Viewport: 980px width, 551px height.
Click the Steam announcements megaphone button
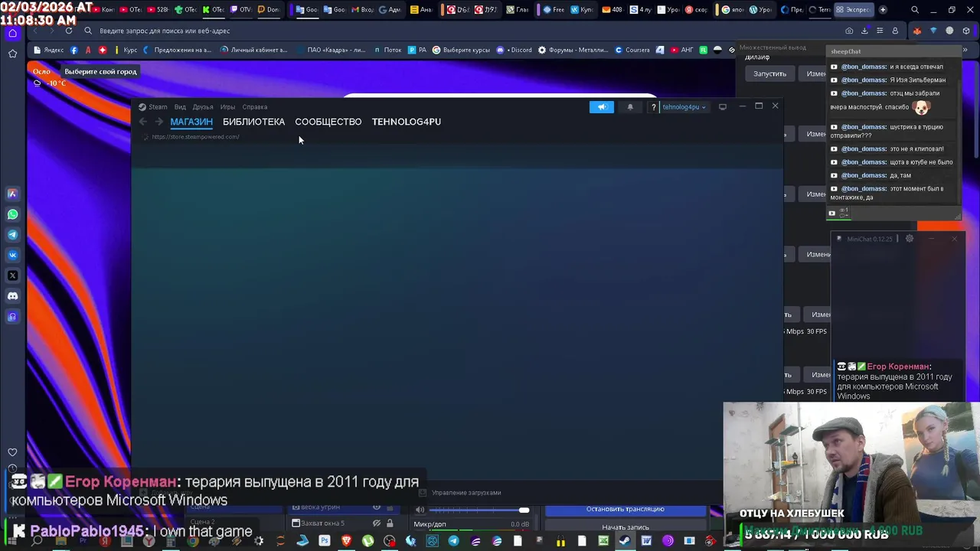click(x=602, y=107)
